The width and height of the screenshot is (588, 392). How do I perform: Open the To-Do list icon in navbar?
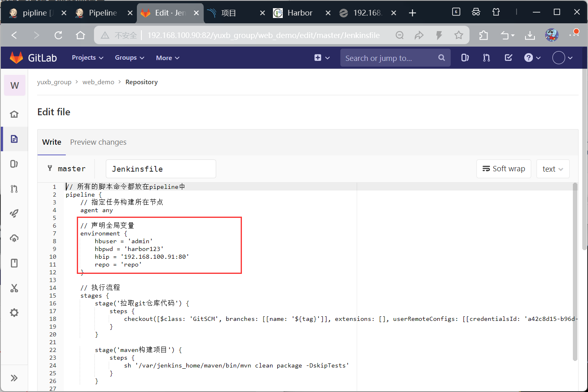pos(508,58)
